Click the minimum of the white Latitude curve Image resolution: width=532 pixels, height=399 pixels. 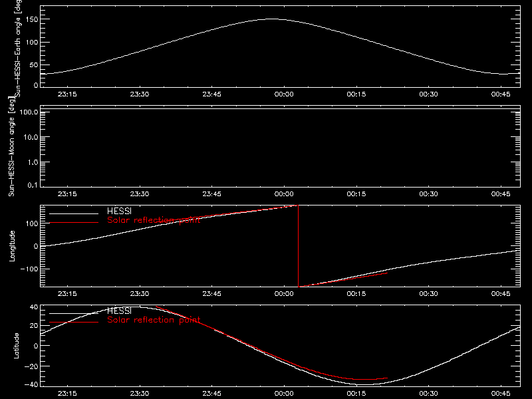364,385
